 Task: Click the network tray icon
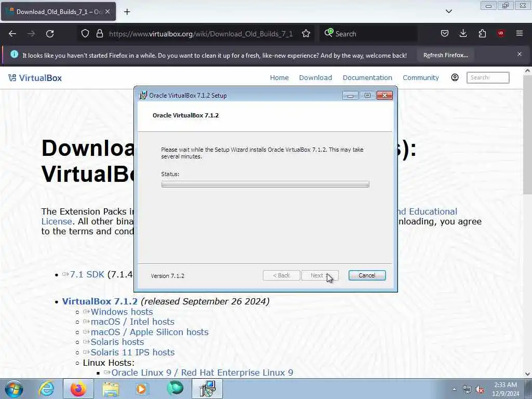[x=467, y=390]
